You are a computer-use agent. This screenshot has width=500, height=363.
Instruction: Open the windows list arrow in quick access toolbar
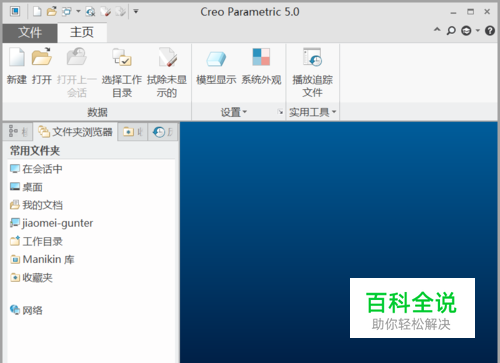(78, 12)
